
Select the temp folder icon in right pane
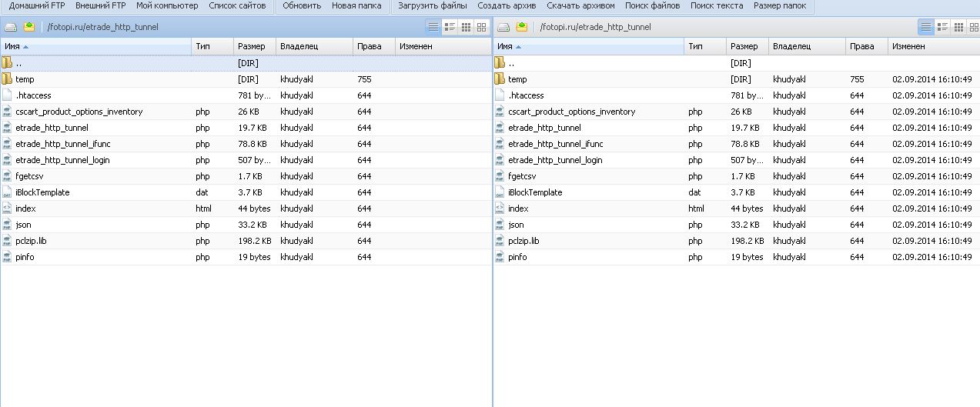tap(500, 78)
